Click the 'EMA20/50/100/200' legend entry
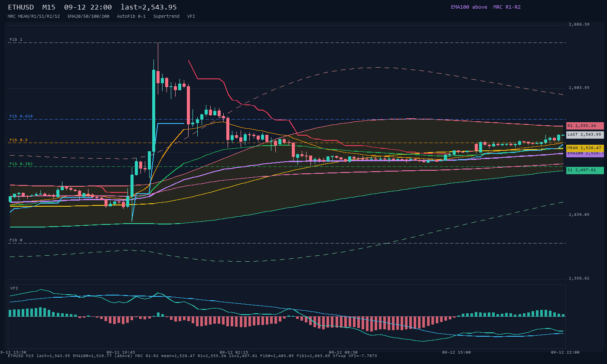 pos(88,16)
